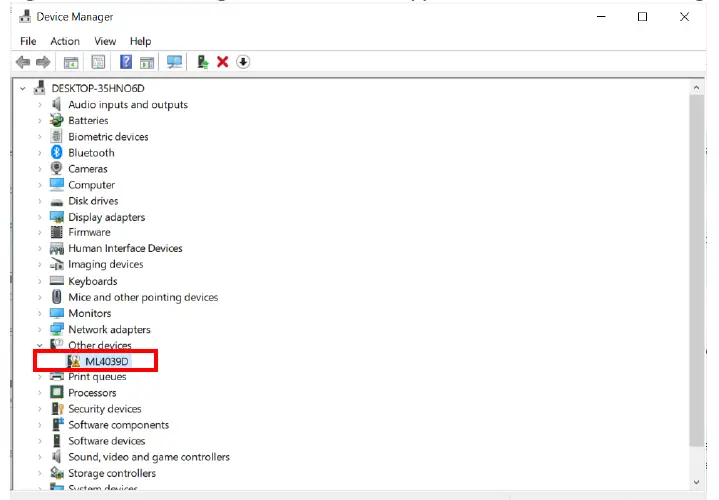Select the Software devices label
719x500 pixels.
[107, 441]
